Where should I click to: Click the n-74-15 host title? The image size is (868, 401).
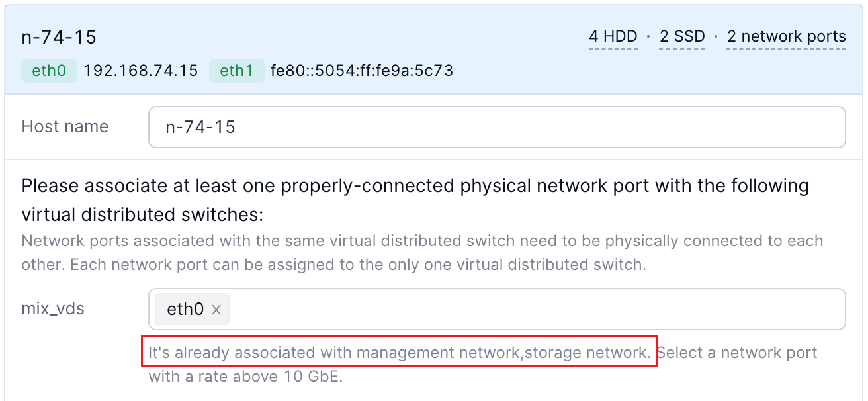[x=59, y=37]
